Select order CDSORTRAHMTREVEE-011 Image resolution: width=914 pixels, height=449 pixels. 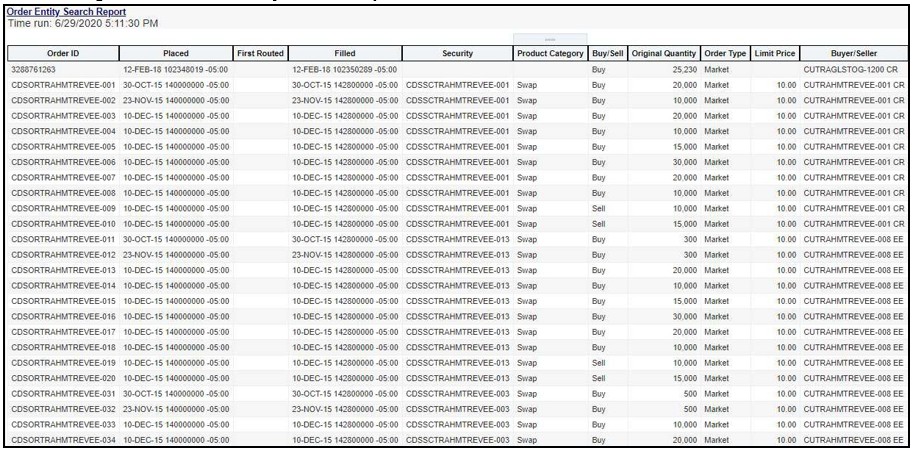64,239
